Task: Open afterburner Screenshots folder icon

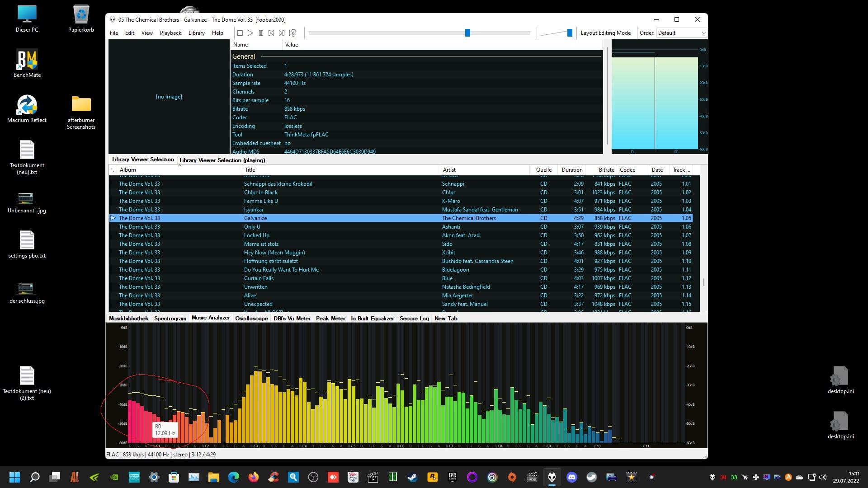Action: click(81, 113)
